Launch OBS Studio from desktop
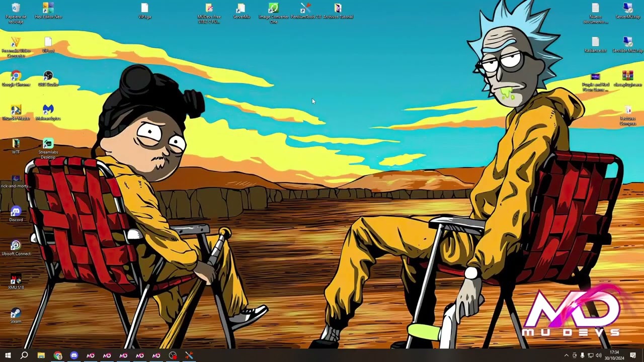Viewport: 644px width, 362px height. click(x=48, y=78)
